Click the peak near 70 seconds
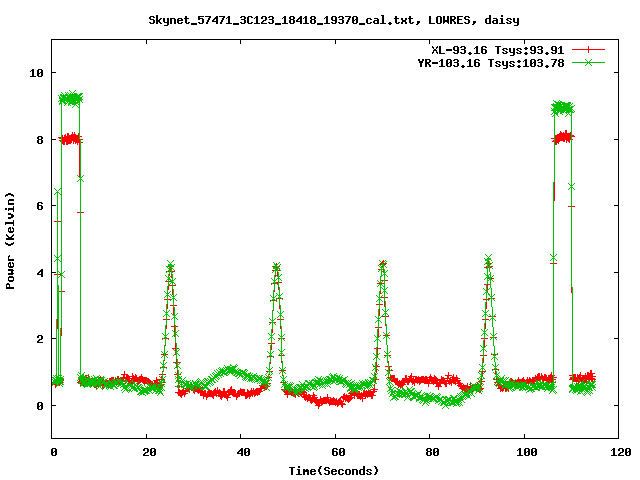 click(382, 264)
